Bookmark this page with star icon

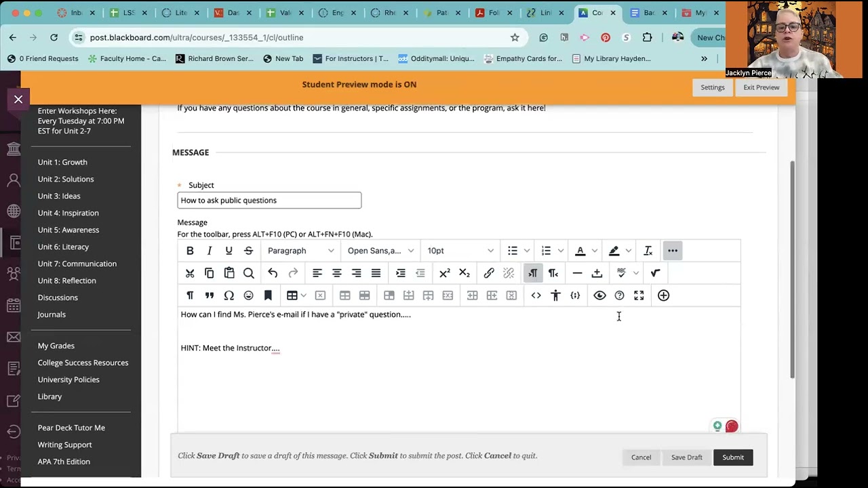tap(515, 37)
